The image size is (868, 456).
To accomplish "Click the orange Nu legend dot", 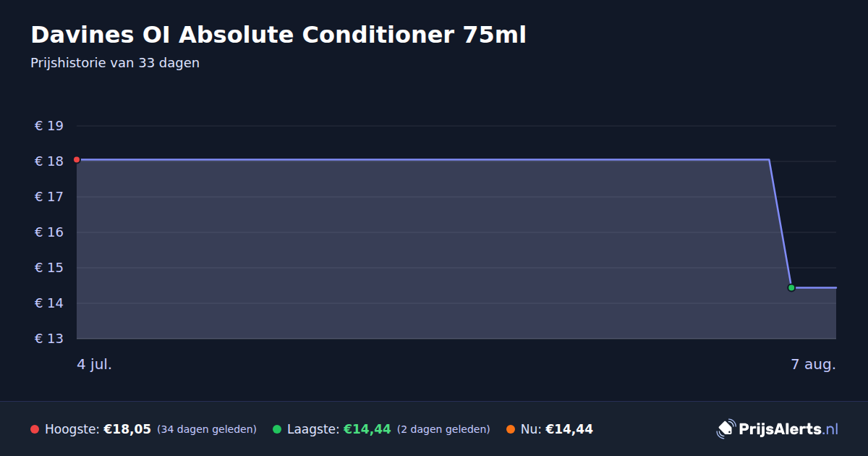I will (511, 429).
